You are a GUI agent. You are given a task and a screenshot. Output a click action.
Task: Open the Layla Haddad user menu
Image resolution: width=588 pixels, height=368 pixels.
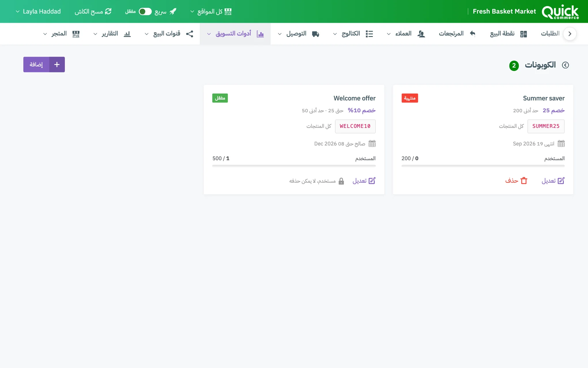point(38,12)
